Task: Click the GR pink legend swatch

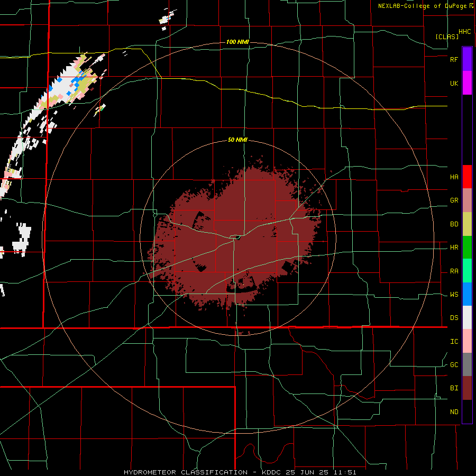Action: coord(467,200)
